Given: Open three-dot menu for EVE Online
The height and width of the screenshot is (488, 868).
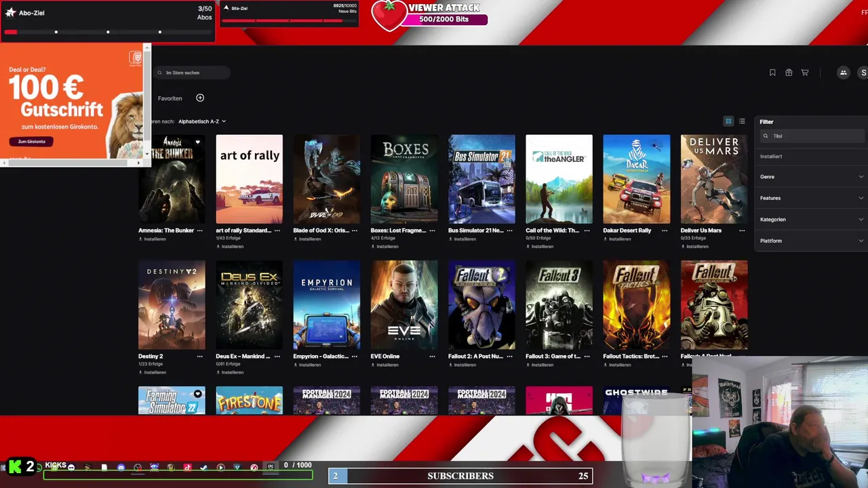Looking at the screenshot, I should point(432,357).
